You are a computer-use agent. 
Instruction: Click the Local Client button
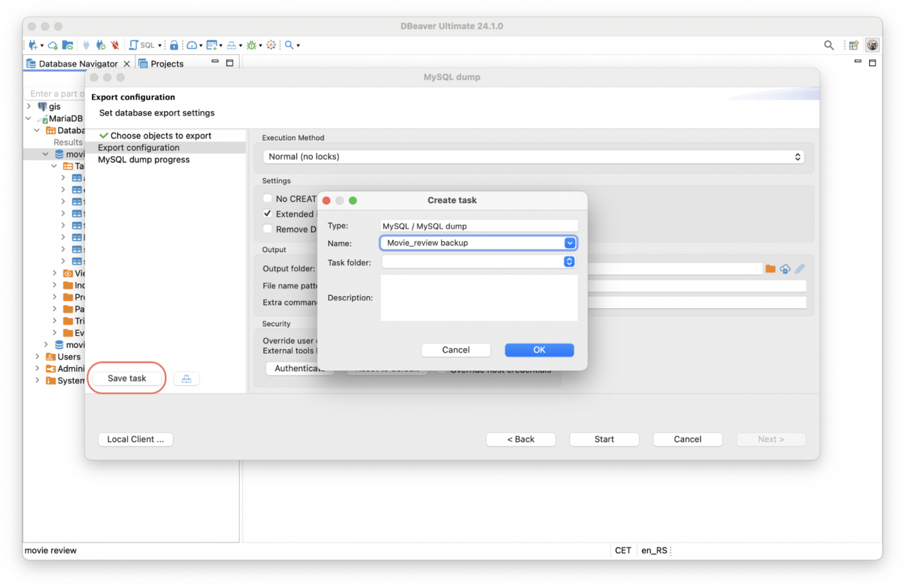(135, 439)
